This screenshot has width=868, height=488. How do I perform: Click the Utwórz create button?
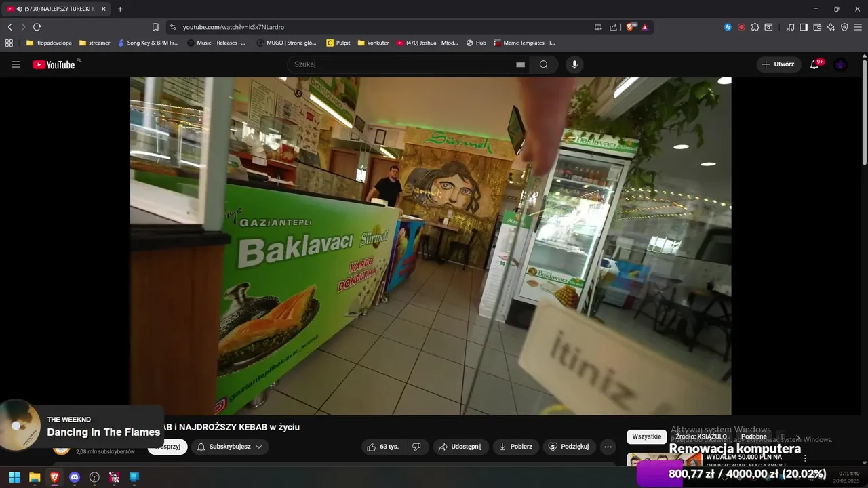[778, 64]
